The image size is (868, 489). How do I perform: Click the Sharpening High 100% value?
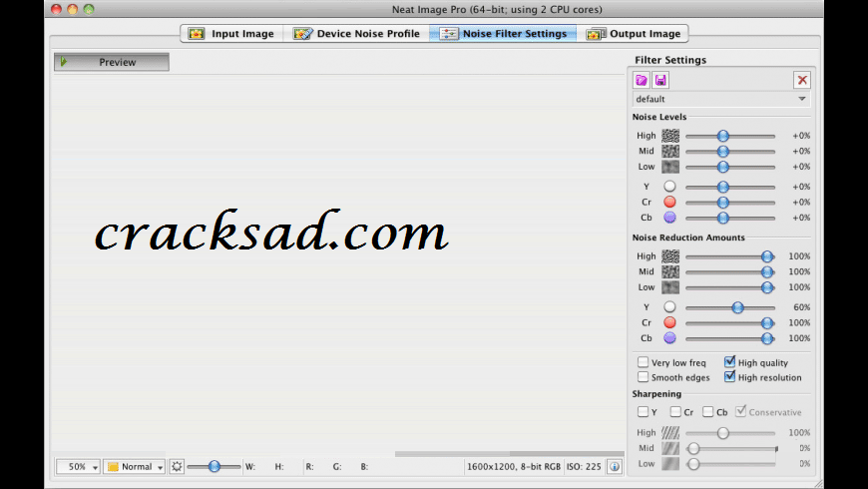[x=799, y=432]
